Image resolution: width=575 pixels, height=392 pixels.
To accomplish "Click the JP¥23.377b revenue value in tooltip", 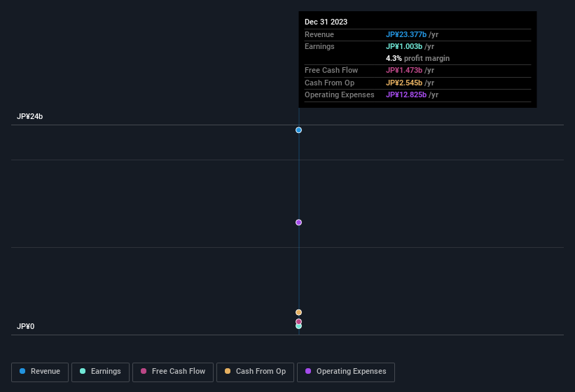I will (406, 34).
